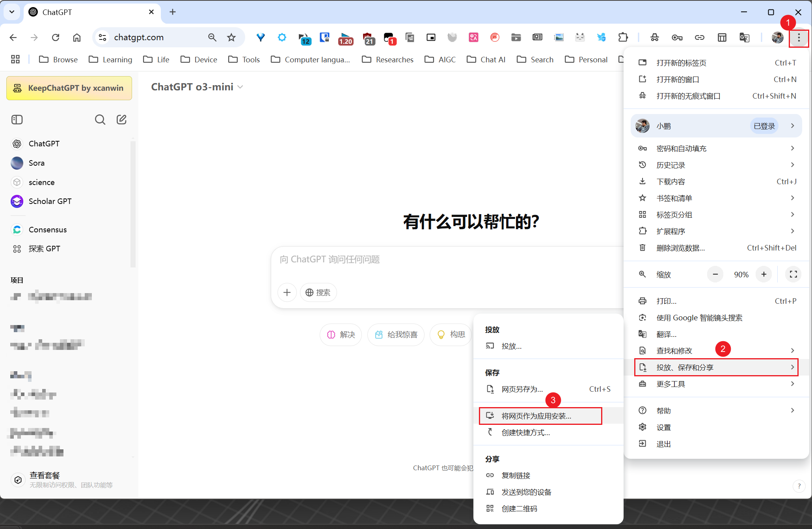This screenshot has width=812, height=529.
Task: Open the apps grid in bookmarks bar
Action: (15, 59)
